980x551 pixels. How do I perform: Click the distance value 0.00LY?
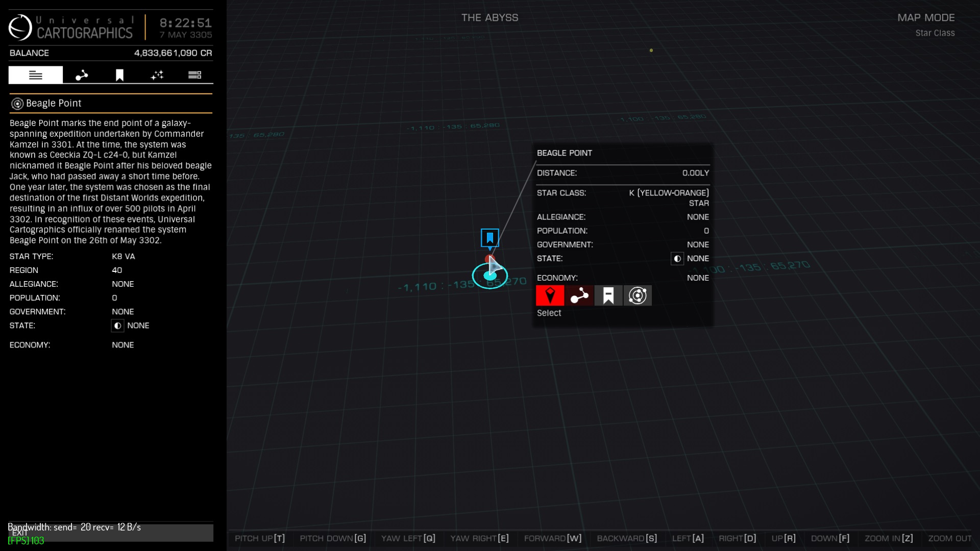[696, 173]
